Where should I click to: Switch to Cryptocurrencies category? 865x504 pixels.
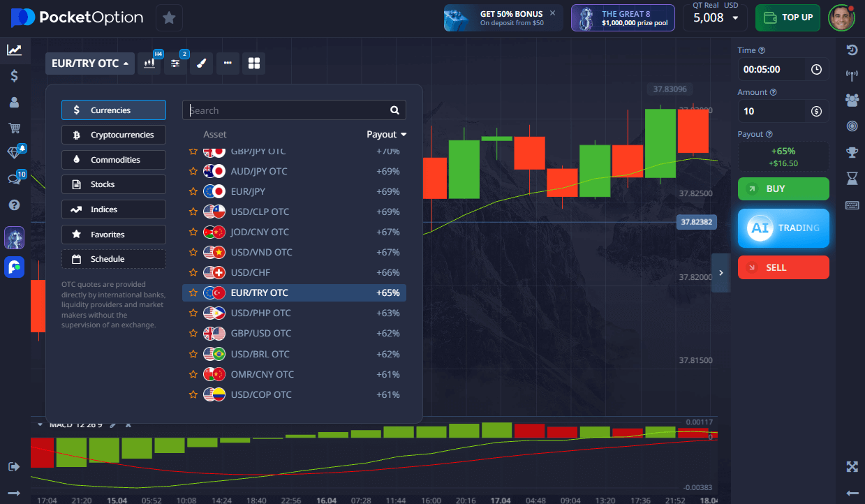tap(114, 135)
